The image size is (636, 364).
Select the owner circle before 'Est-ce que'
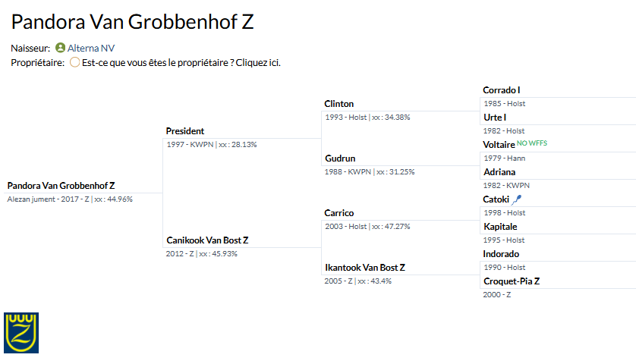[74, 62]
